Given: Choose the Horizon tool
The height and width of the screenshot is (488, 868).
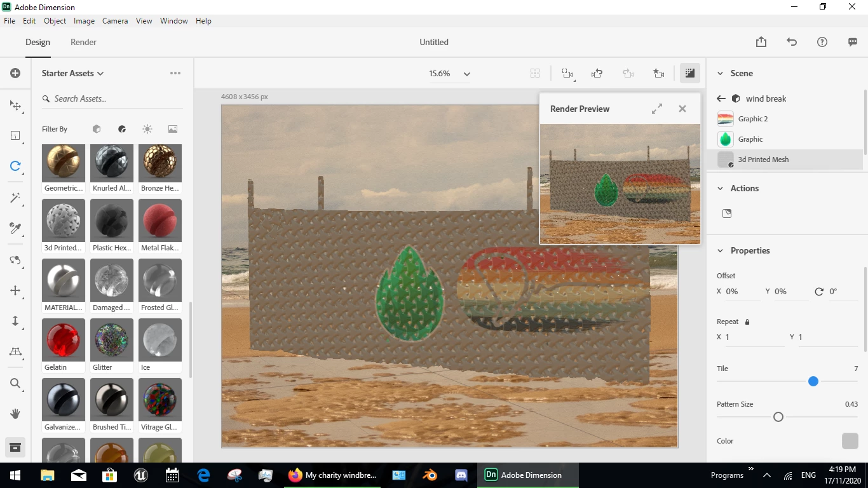Looking at the screenshot, I should pos(15,351).
